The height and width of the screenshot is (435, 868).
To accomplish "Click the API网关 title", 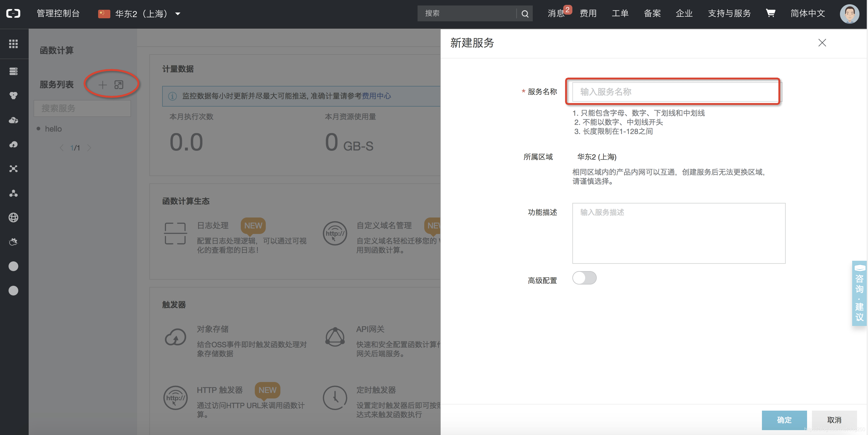I will pyautogui.click(x=370, y=329).
